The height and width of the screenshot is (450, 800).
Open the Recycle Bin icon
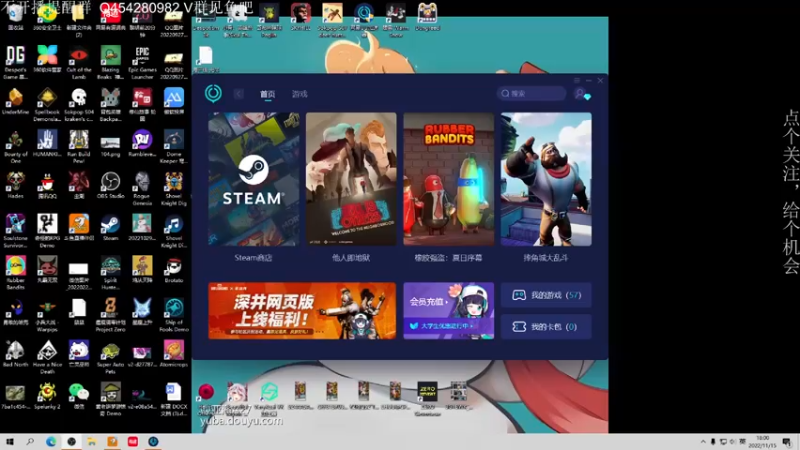tap(16, 17)
